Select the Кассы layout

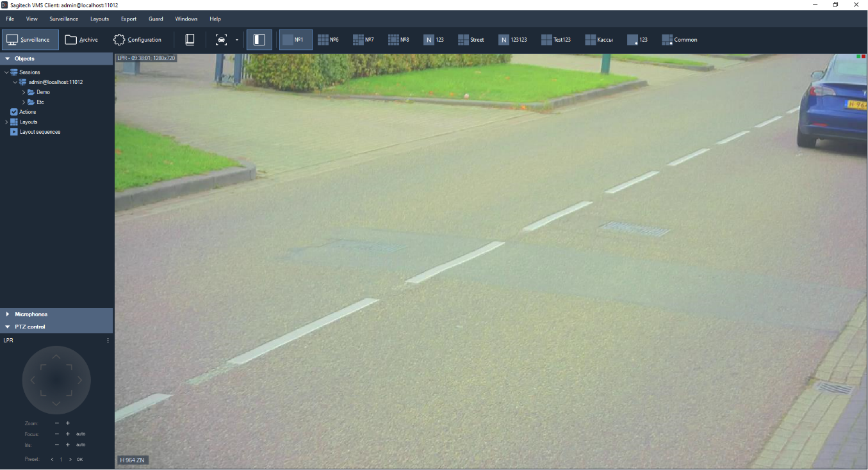599,40
